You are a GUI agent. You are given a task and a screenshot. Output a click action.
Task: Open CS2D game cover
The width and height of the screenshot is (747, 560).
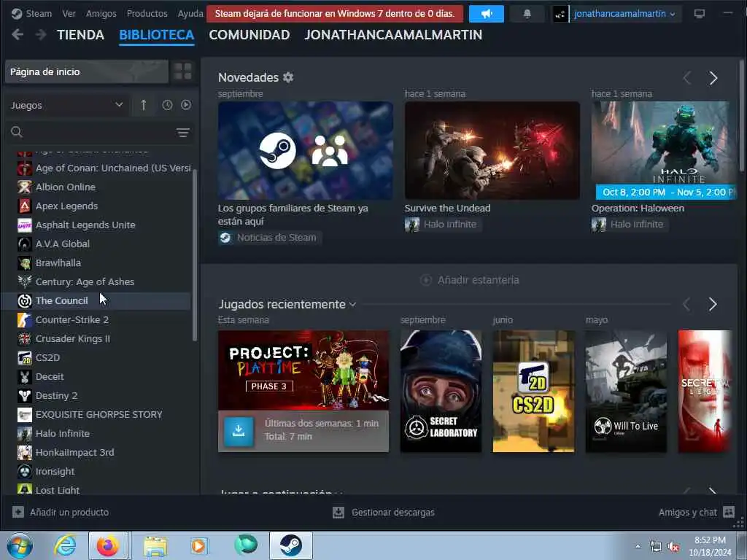533,391
